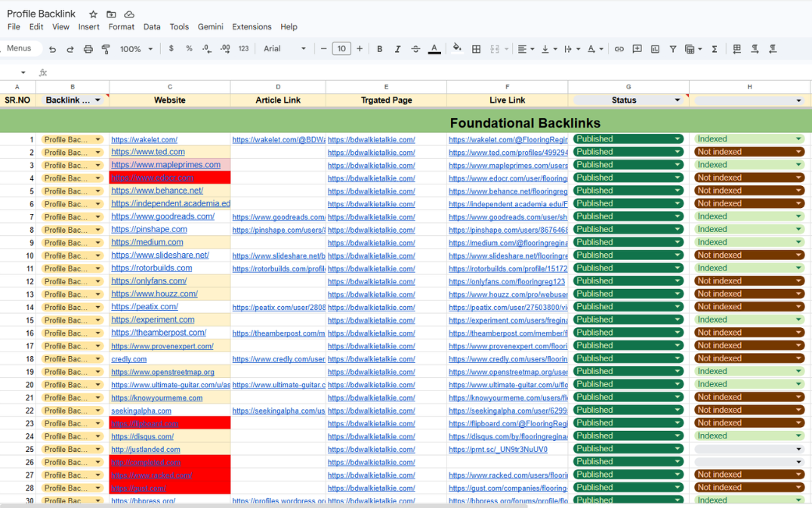Open the 100% zoom dropdown

136,49
